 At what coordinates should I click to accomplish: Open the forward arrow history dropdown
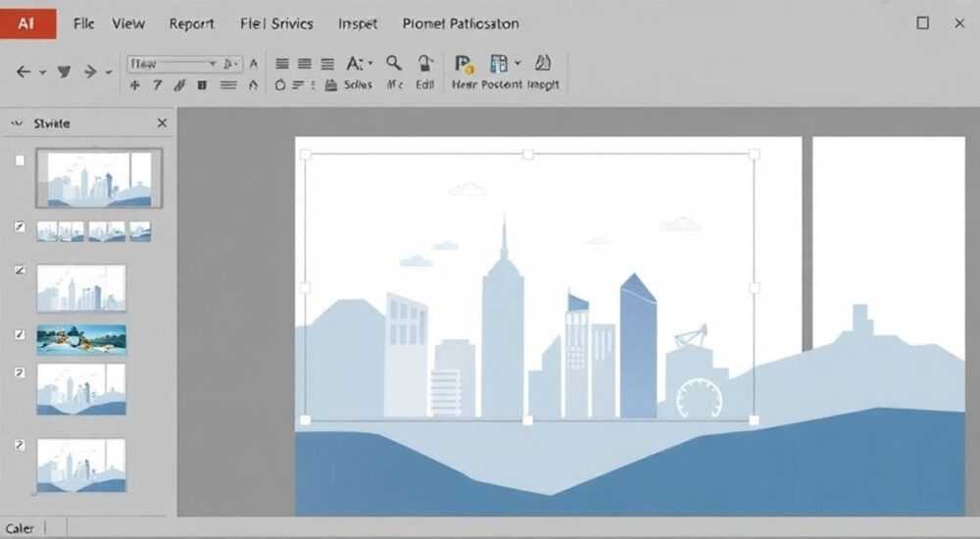[x=109, y=73]
